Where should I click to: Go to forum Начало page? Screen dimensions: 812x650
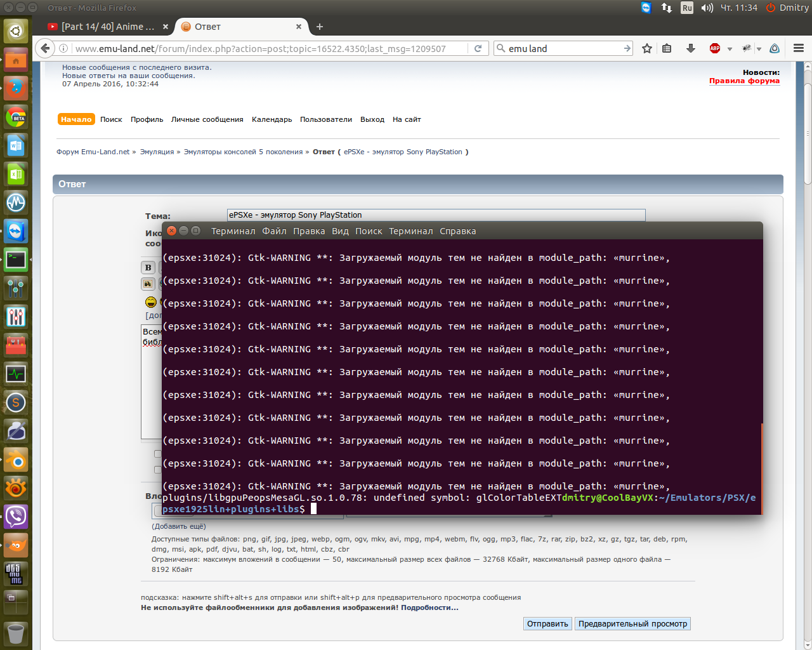click(x=76, y=119)
